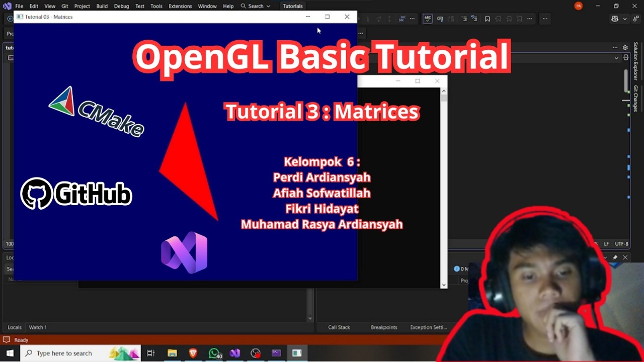Switch to the Breakpoints tab
Image resolution: width=644 pixels, height=362 pixels.
click(384, 327)
